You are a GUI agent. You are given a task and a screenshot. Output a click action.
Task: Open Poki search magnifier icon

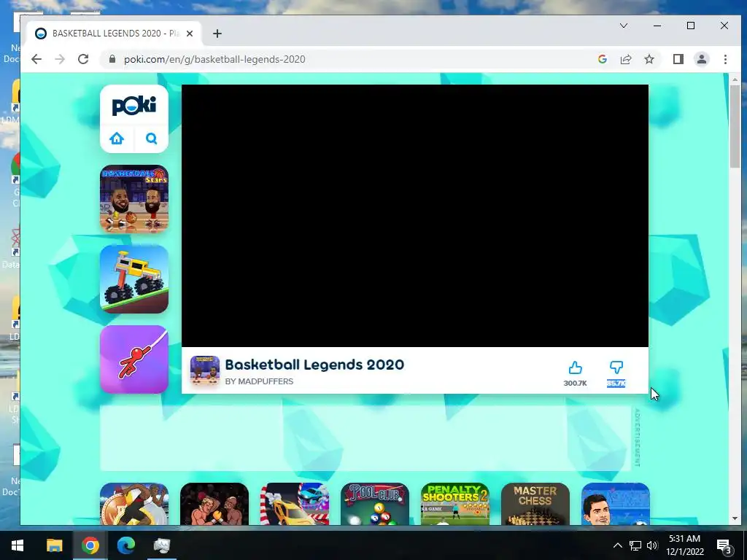pos(152,139)
